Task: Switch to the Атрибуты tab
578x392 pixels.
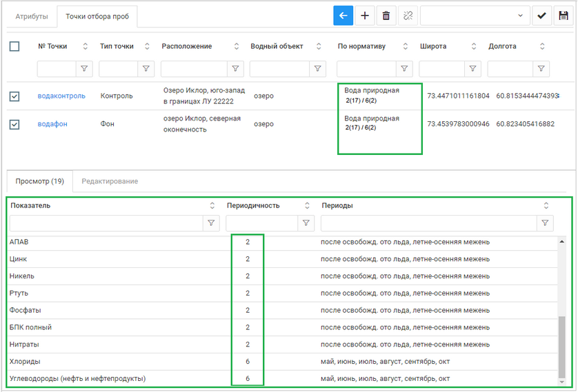Action: click(x=32, y=16)
